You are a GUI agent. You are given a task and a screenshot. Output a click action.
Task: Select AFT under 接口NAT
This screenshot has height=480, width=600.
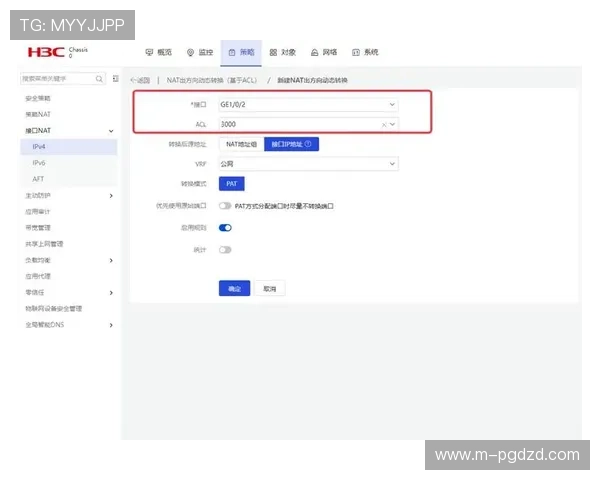[38, 179]
